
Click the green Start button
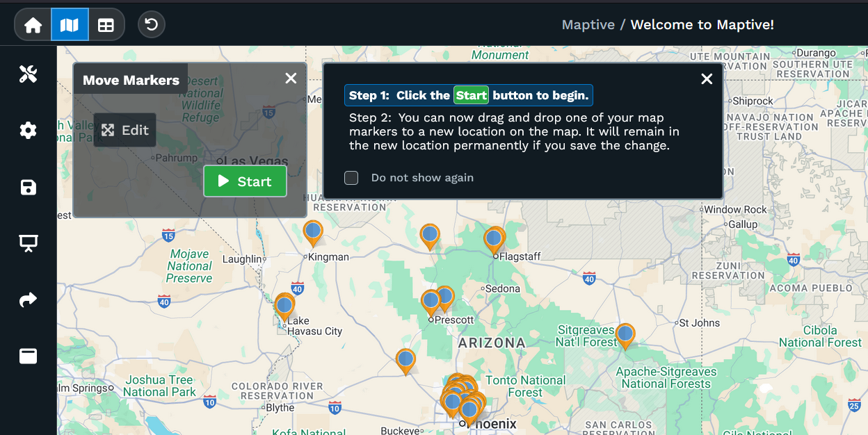coord(245,181)
